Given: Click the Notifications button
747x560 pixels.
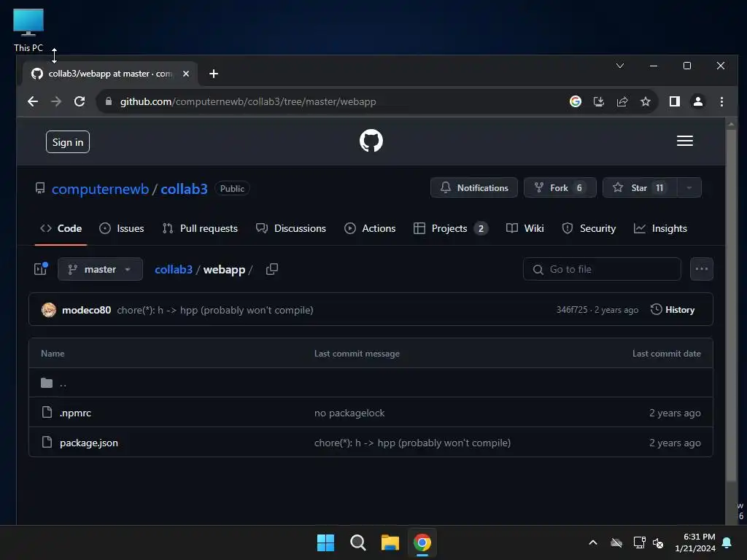Looking at the screenshot, I should tap(474, 187).
